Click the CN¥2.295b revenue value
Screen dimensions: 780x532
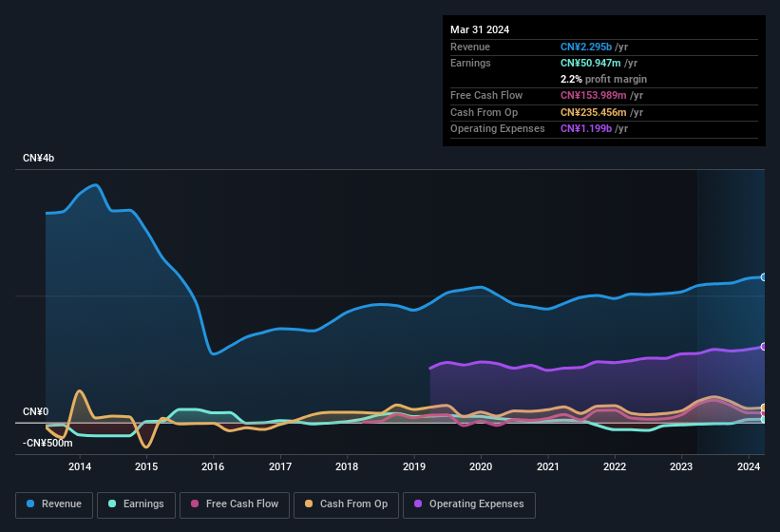[x=586, y=47]
